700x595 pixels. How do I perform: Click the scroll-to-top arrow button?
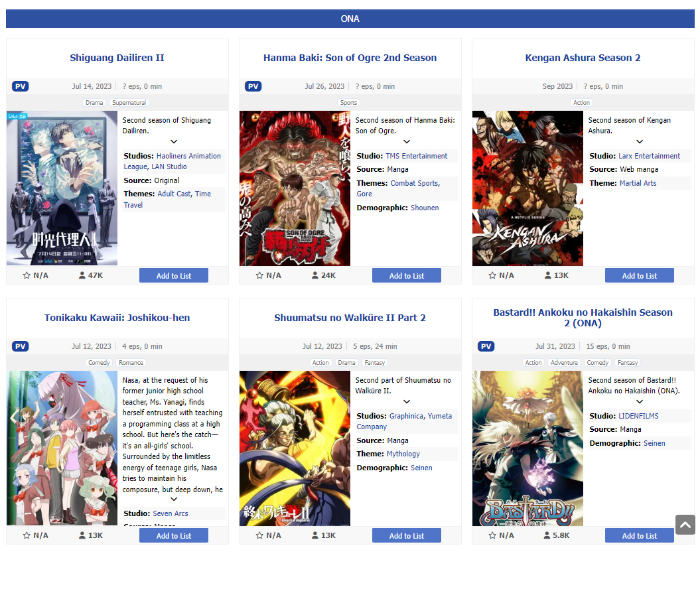coord(685,525)
